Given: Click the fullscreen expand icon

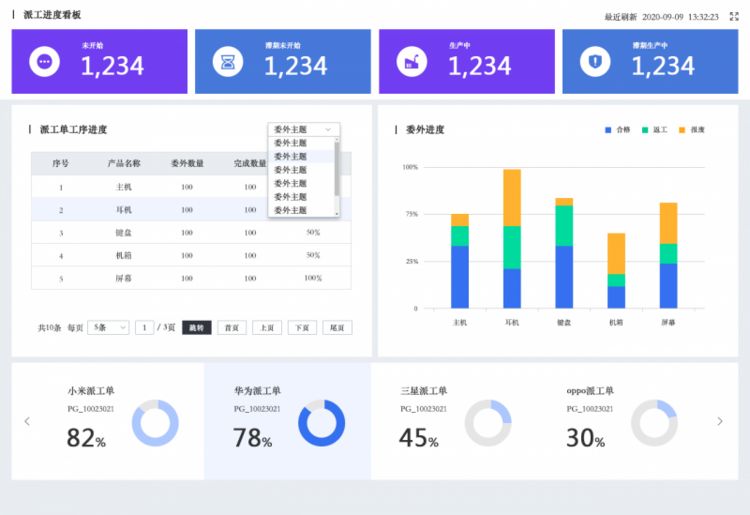Looking at the screenshot, I should [x=734, y=16].
